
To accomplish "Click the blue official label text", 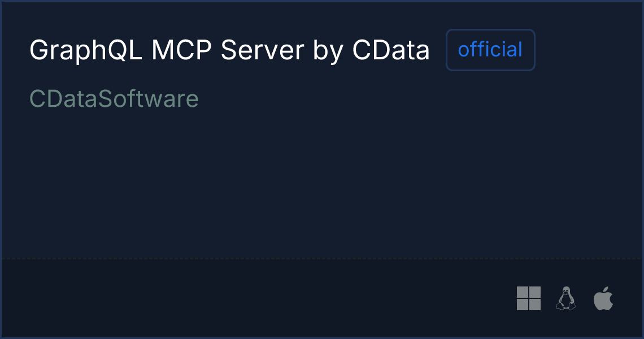I will click(490, 49).
